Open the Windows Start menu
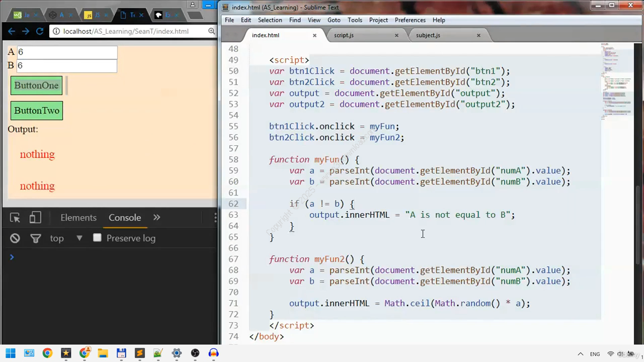The width and height of the screenshot is (644, 362). tap(10, 353)
